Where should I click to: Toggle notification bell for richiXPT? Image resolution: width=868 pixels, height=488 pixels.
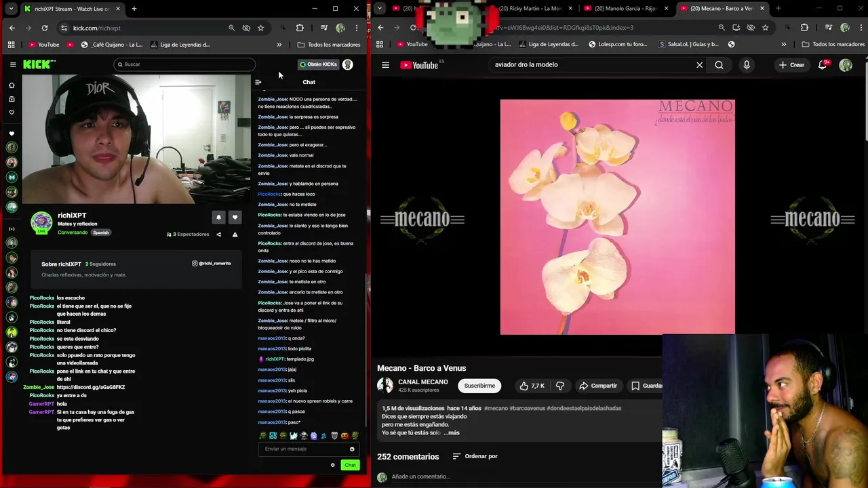[x=218, y=217]
